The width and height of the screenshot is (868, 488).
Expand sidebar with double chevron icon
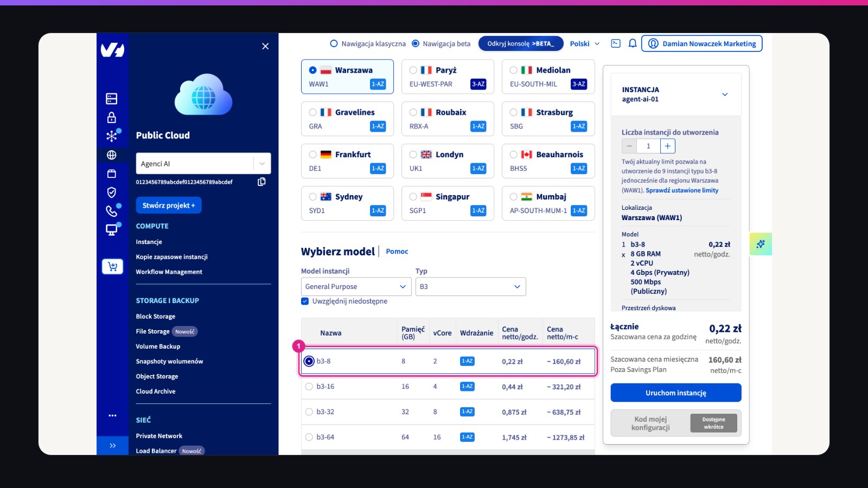pyautogui.click(x=113, y=446)
